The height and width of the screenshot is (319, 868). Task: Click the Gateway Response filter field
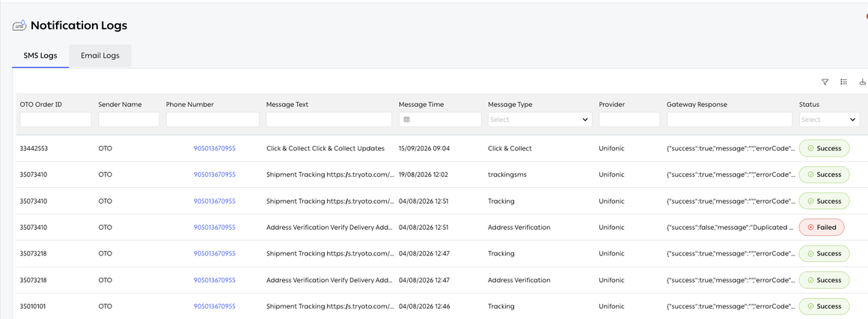[x=730, y=120]
